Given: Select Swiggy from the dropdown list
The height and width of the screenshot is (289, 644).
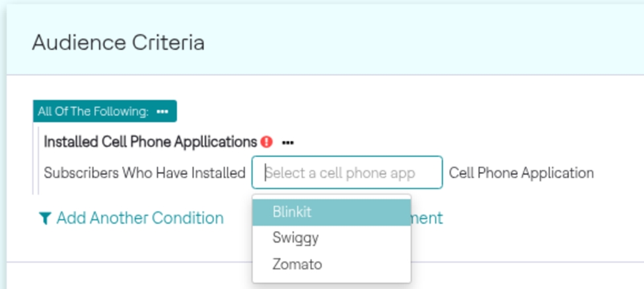Looking at the screenshot, I should click(295, 238).
